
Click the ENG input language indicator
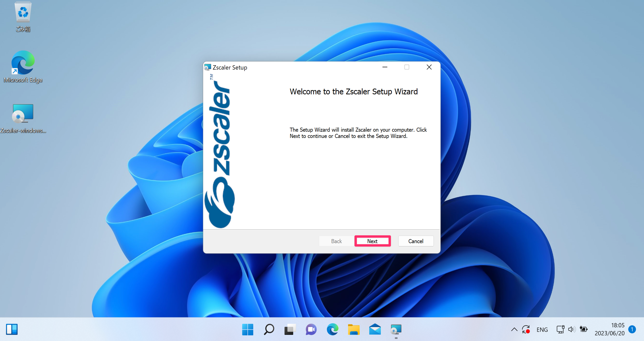point(542,330)
